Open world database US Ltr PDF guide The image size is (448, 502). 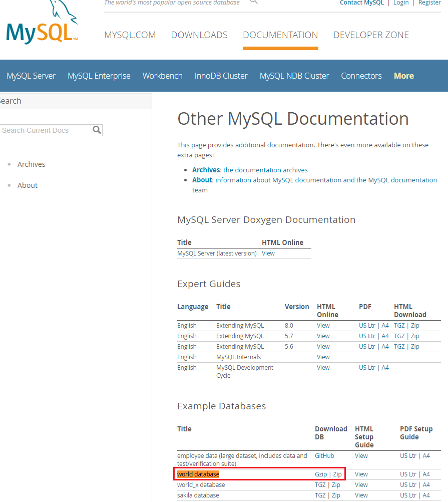point(408,474)
